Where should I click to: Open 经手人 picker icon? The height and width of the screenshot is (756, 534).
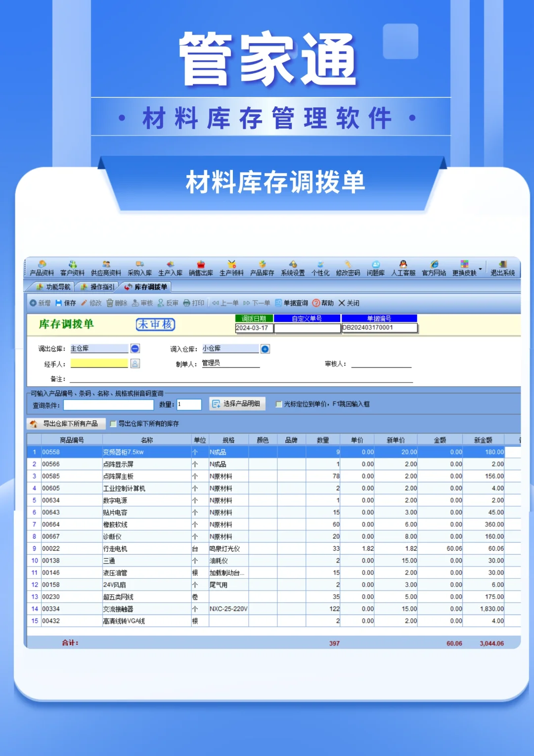(x=135, y=364)
